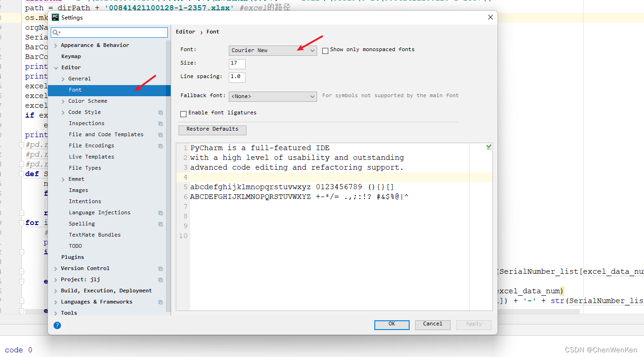Image resolution: width=644 pixels, height=357 pixels.
Task: Click the Cancel button
Action: point(433,324)
